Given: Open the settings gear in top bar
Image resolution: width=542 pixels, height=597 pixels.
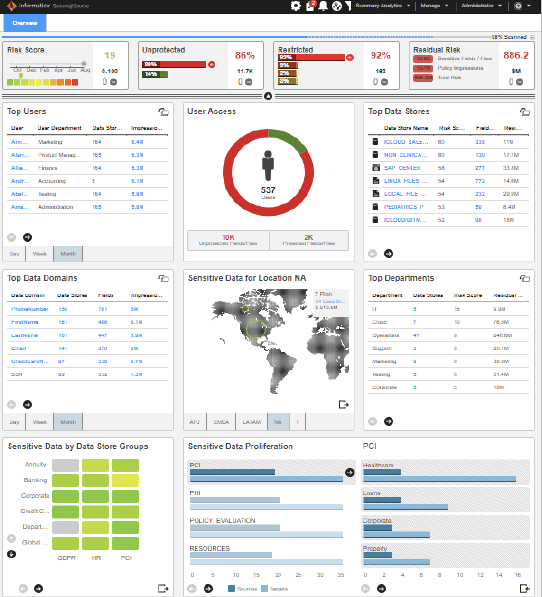Looking at the screenshot, I should (295, 6).
